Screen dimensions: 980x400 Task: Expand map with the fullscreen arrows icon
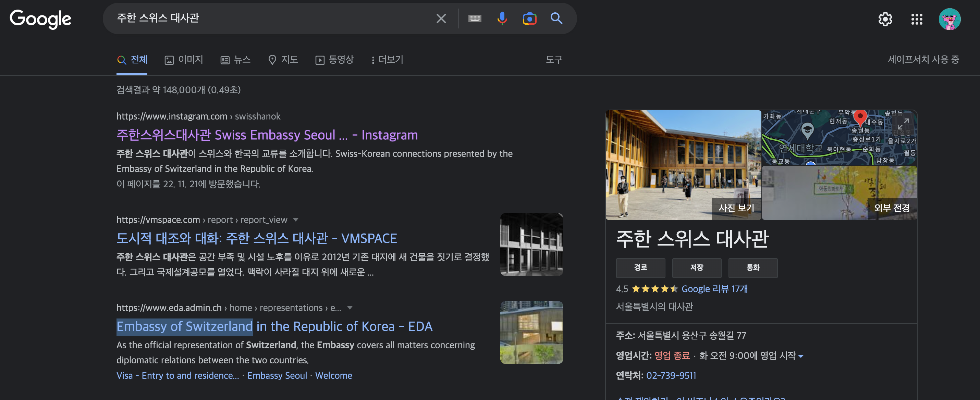click(x=903, y=124)
